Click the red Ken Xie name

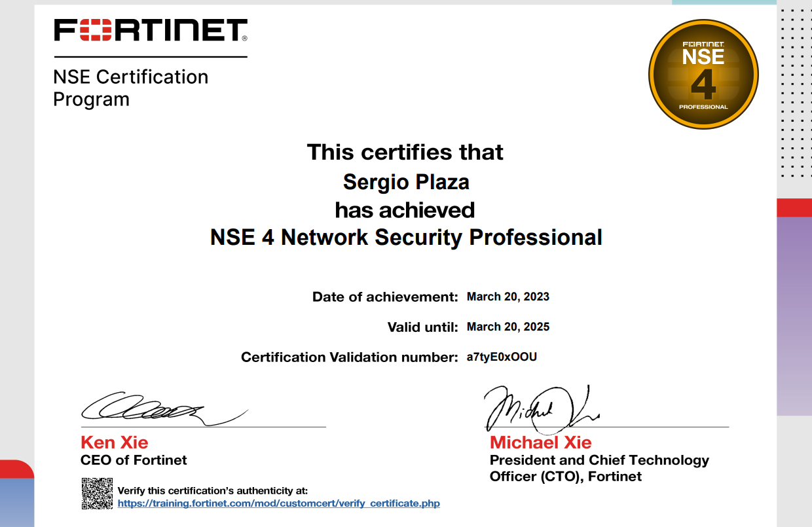114,443
